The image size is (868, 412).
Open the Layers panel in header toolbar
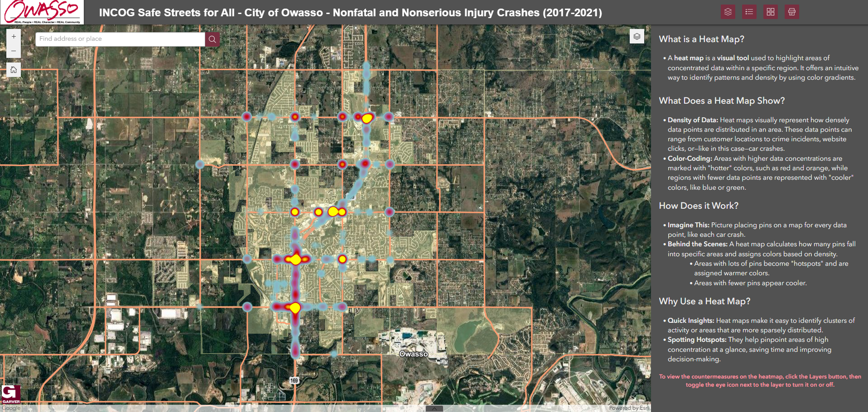tap(728, 12)
